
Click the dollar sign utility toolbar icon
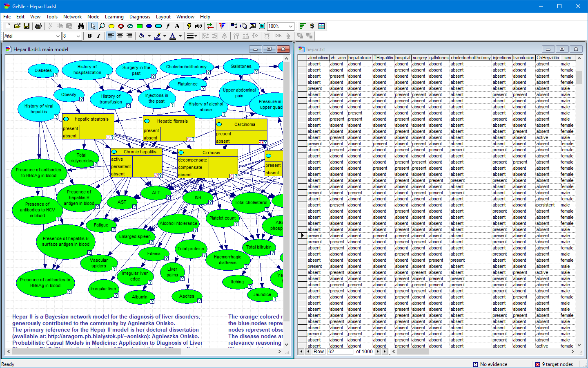click(312, 26)
